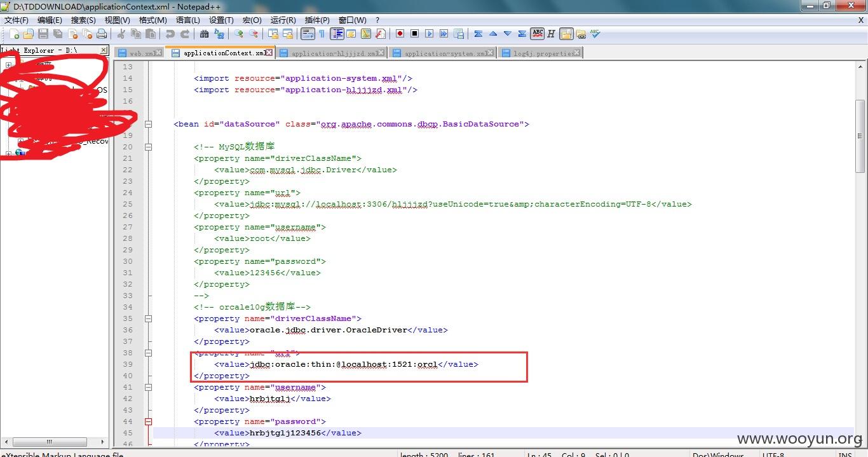Toggle Light Explorer panel toolbar button
This screenshot has width=868, height=457.
[566, 34]
